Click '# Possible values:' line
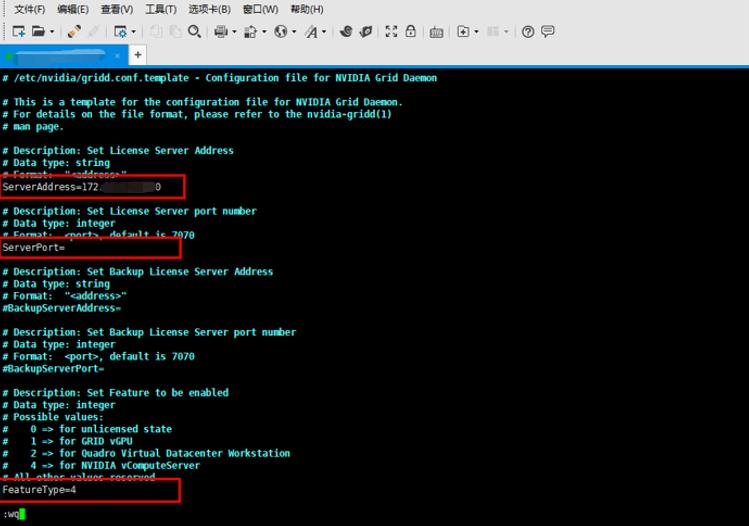 point(53,417)
